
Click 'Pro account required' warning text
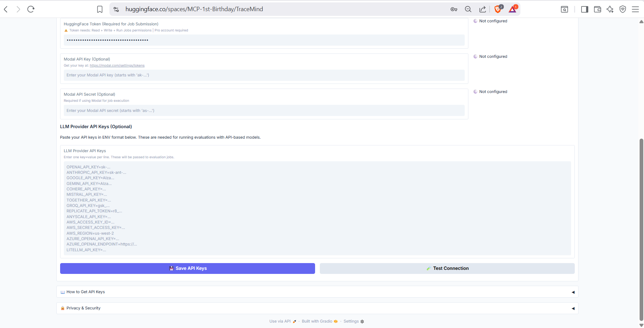pyautogui.click(x=171, y=30)
